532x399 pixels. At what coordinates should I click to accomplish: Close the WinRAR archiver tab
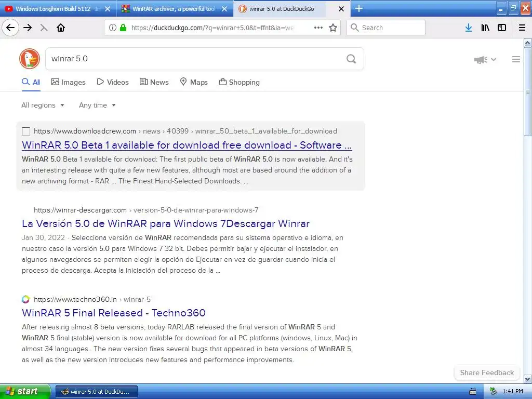click(x=224, y=9)
